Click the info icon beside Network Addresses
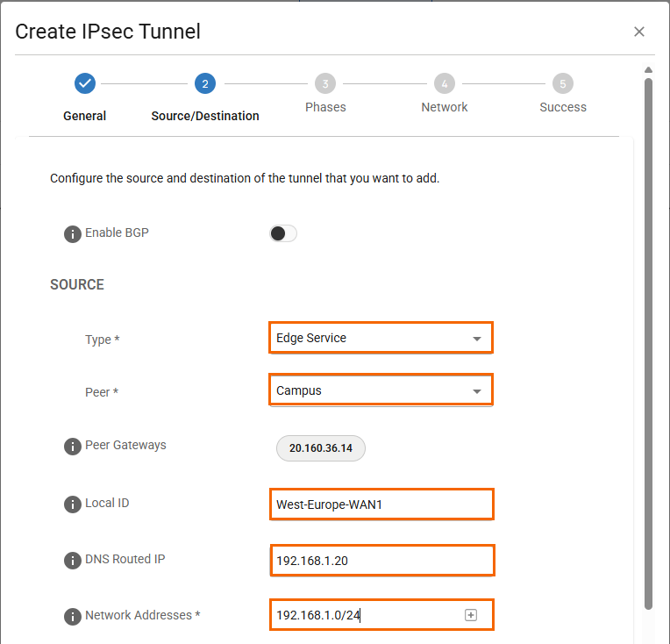The height and width of the screenshot is (644, 670). [x=73, y=617]
